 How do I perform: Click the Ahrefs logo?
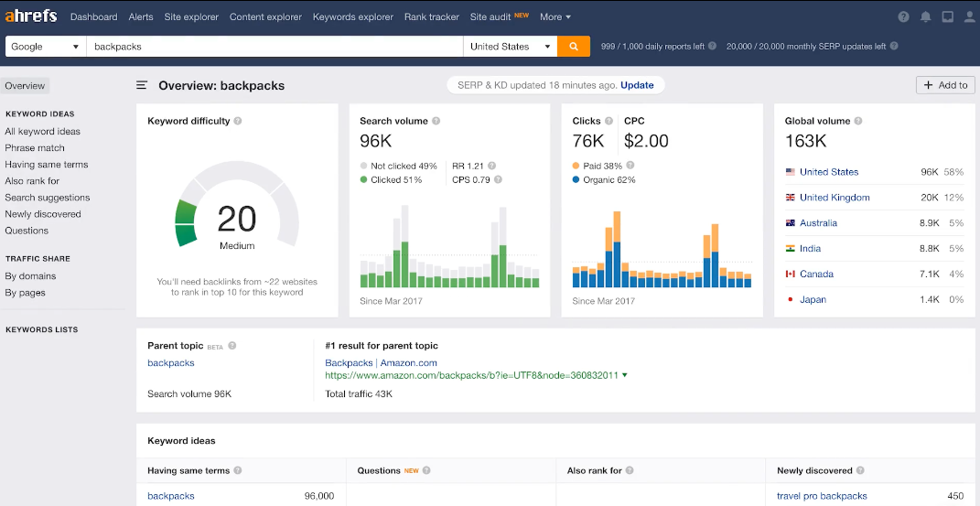pos(33,16)
